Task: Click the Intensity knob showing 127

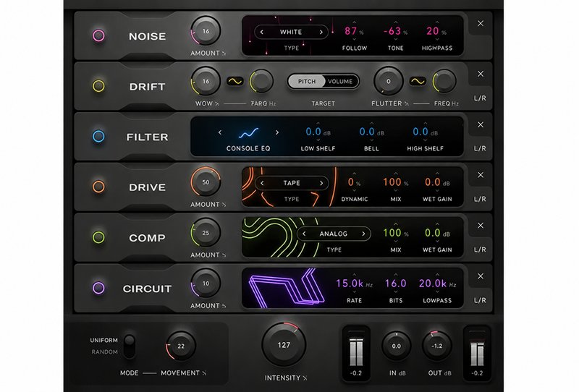Action: click(x=284, y=345)
